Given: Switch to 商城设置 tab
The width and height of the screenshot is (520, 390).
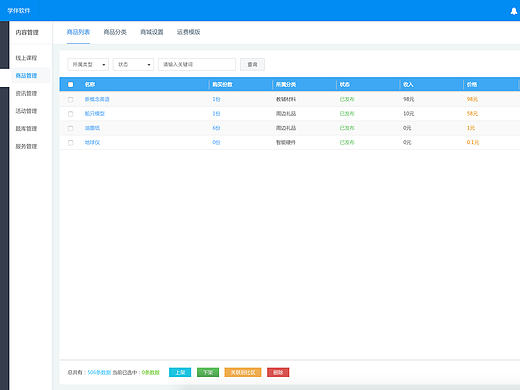Looking at the screenshot, I should 152,32.
